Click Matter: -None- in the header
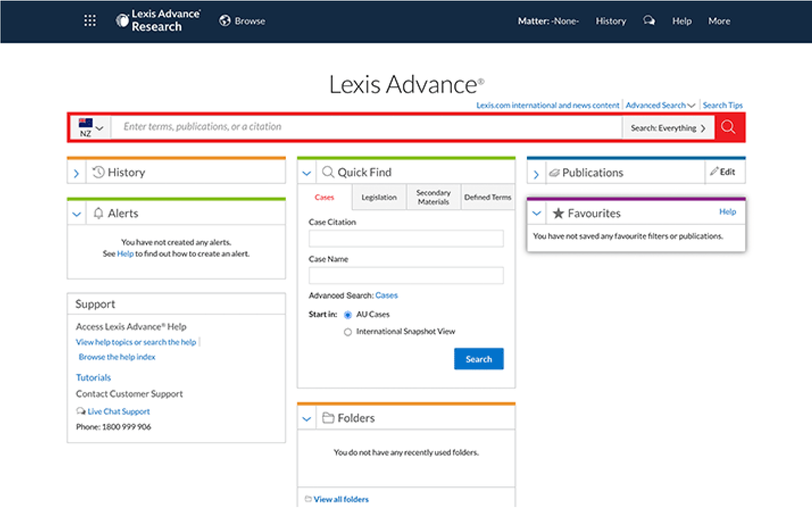812x526 pixels. [x=548, y=21]
